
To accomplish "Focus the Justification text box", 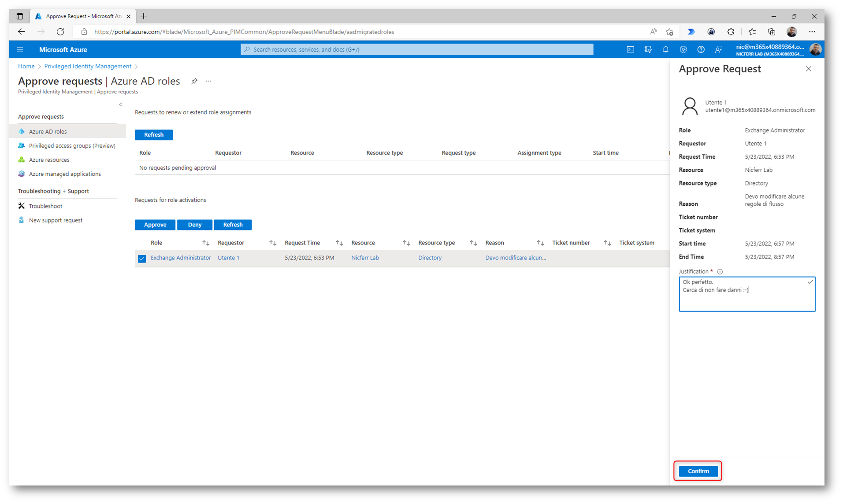I will [x=747, y=294].
